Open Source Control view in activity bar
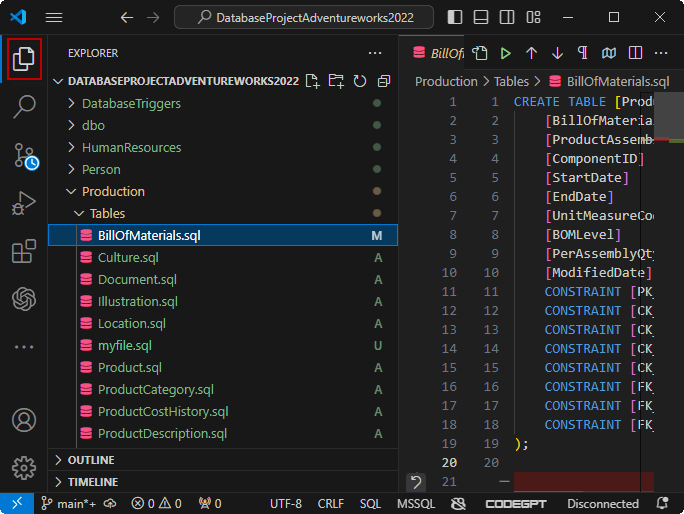Screen dimensions: 684x514 [x=24, y=155]
